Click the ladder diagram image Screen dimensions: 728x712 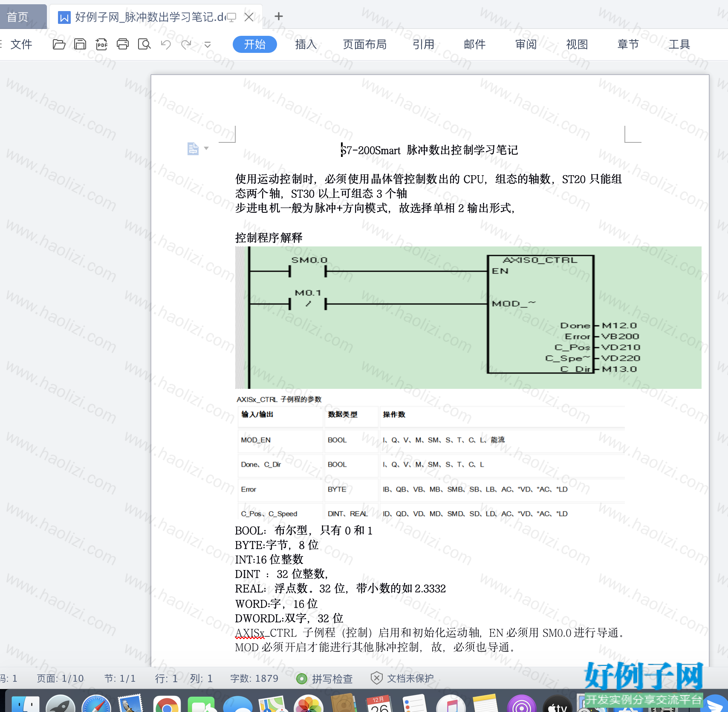point(468,317)
